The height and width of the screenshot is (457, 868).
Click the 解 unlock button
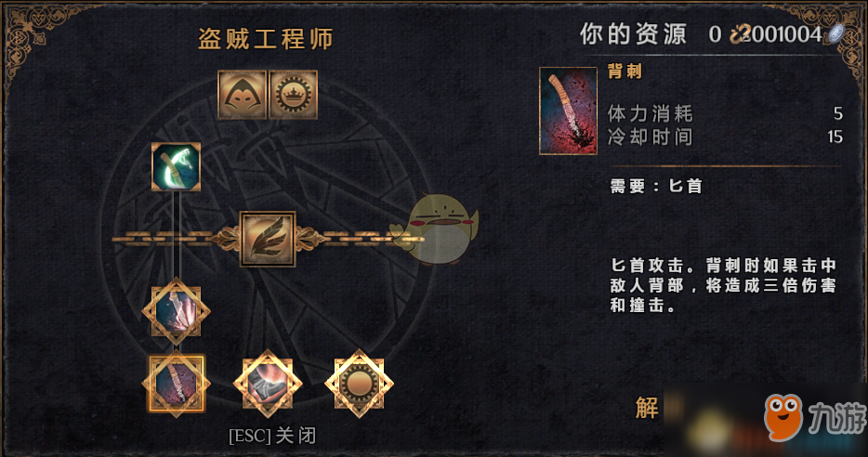(647, 408)
